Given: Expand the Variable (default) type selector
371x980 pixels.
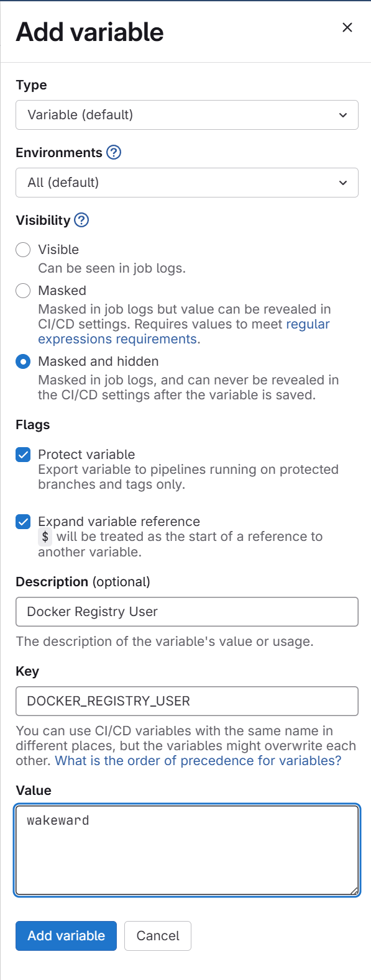Looking at the screenshot, I should [186, 115].
